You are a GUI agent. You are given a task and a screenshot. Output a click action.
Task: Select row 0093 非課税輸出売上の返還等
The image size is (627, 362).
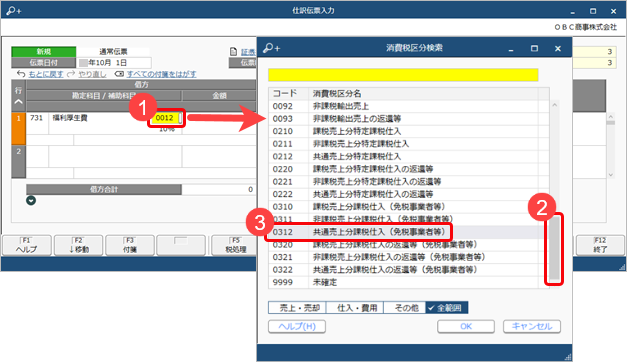click(x=403, y=119)
